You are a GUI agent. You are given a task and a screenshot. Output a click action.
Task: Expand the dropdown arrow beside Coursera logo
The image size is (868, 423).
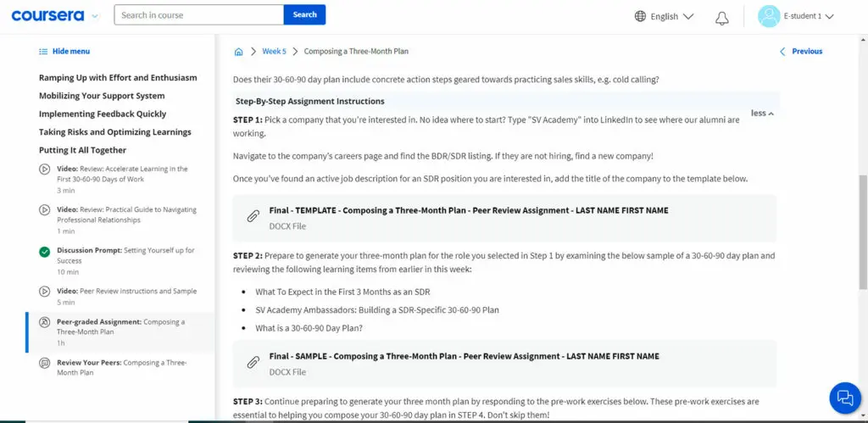[x=95, y=16]
